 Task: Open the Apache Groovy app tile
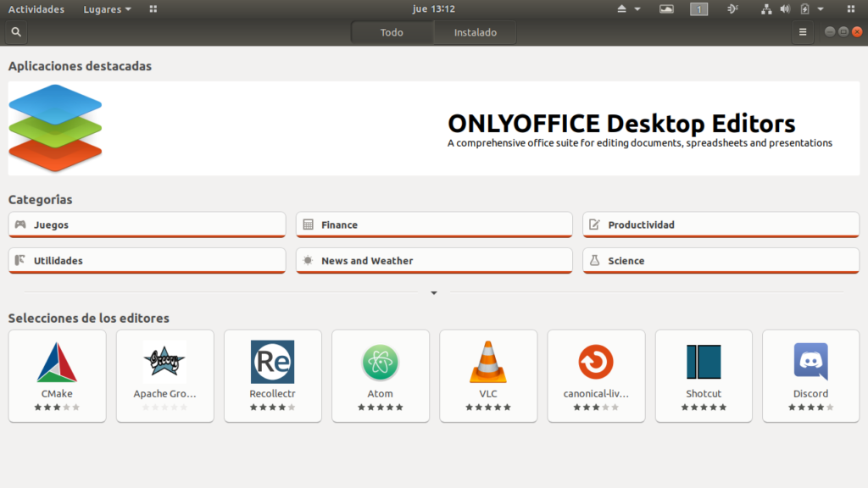click(x=165, y=376)
